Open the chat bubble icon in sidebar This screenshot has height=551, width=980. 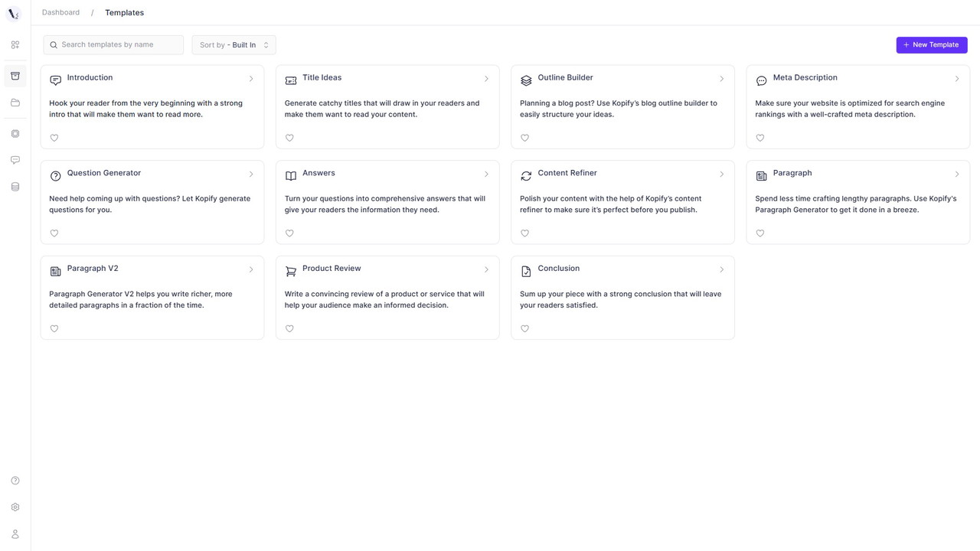15,160
